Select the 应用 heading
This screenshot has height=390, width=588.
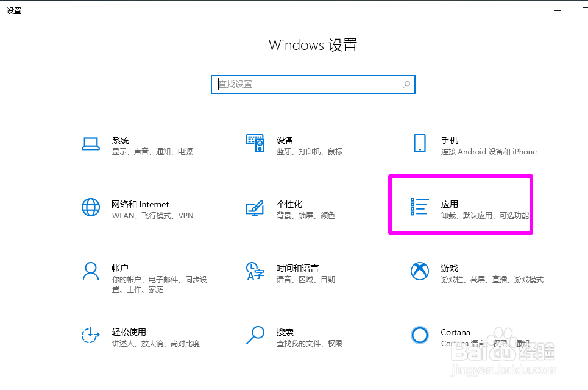[450, 204]
